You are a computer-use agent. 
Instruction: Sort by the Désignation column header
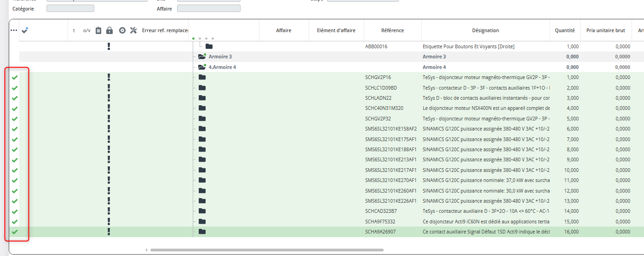(x=485, y=30)
